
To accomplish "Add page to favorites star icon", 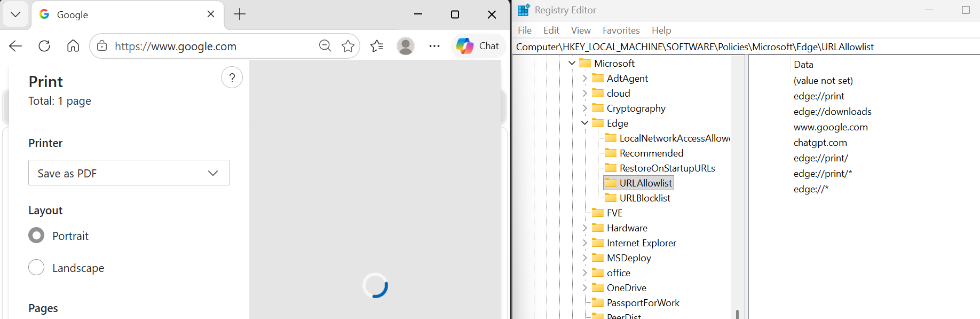I will coord(348,46).
